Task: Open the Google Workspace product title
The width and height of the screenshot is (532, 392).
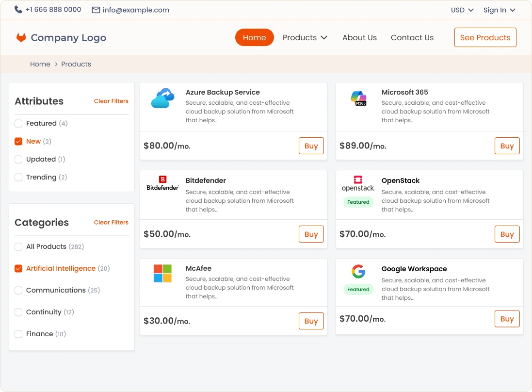Action: coord(414,269)
